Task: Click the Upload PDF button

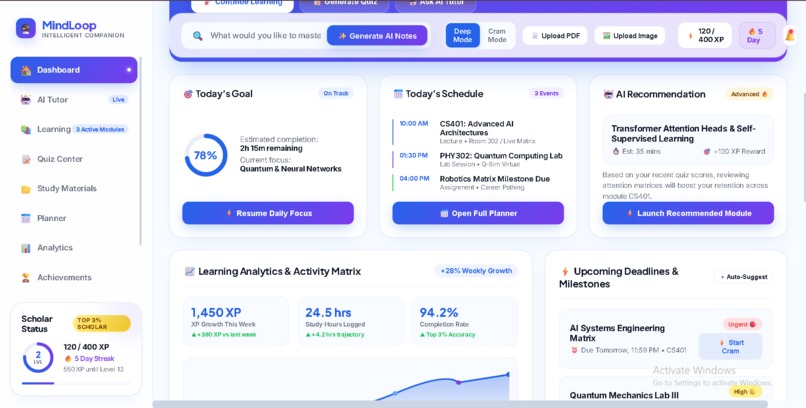Action: coord(555,36)
